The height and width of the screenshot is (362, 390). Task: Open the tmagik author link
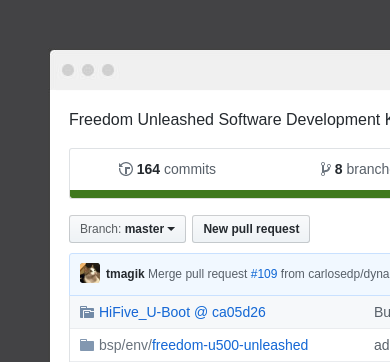tap(125, 274)
